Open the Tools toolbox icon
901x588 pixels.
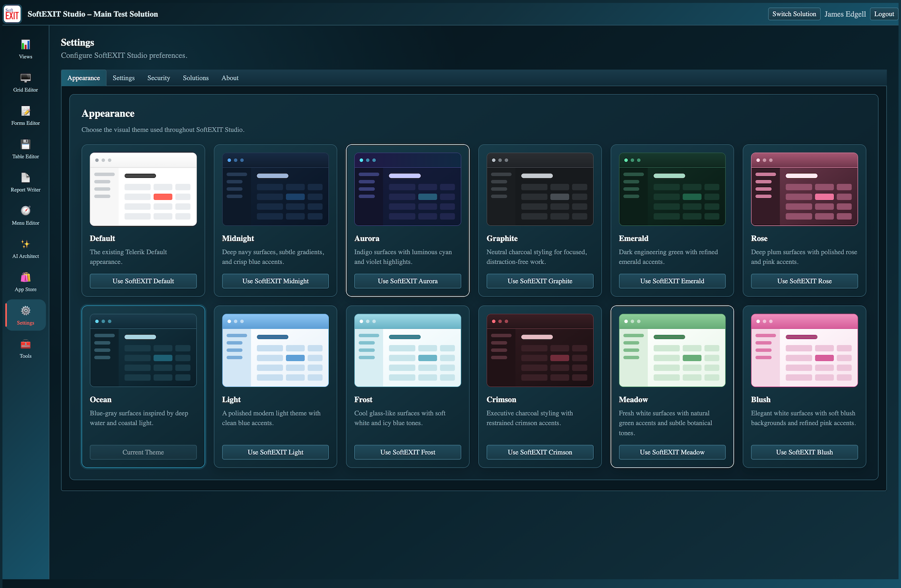click(25, 344)
